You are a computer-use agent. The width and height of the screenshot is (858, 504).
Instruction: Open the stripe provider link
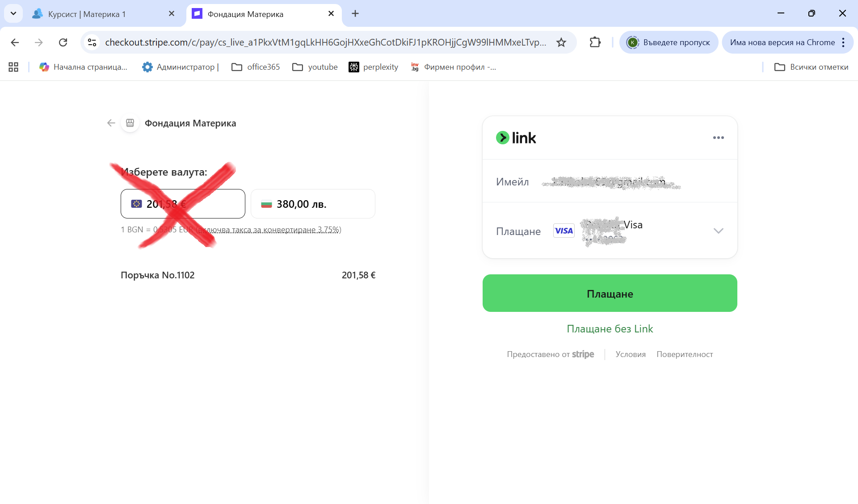pyautogui.click(x=583, y=354)
